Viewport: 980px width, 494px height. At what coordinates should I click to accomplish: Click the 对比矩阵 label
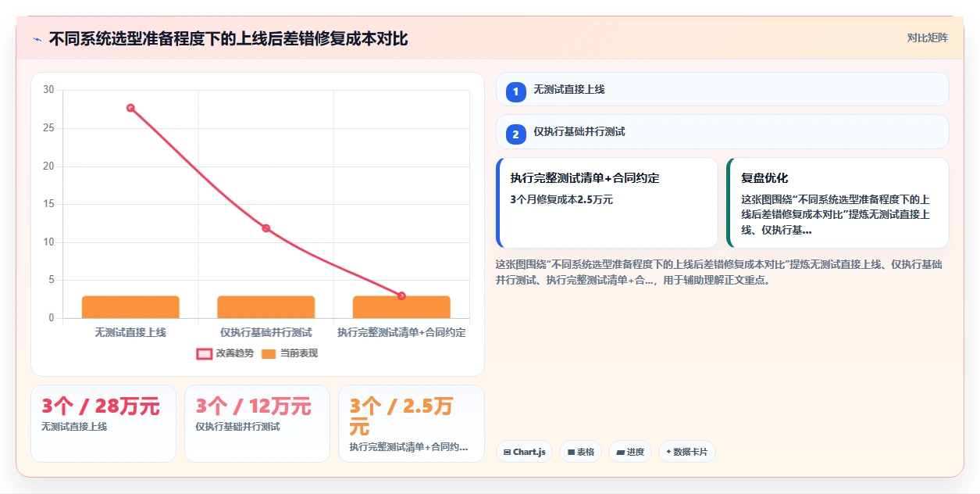point(928,38)
